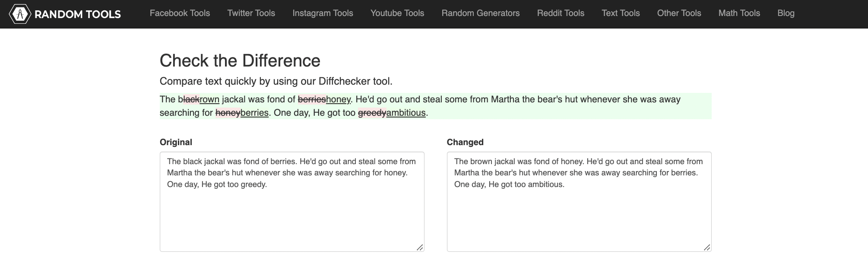Open the Facebook Tools menu
The image size is (868, 257).
pyautogui.click(x=180, y=13)
